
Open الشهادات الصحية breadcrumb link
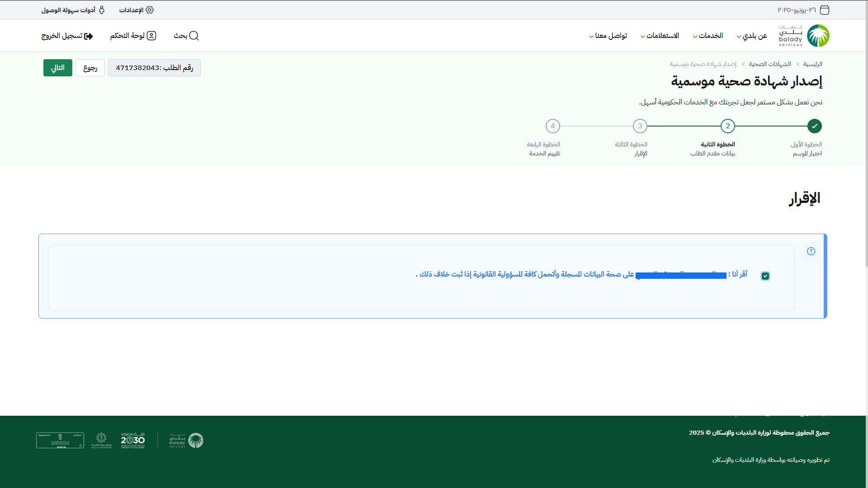coord(770,64)
